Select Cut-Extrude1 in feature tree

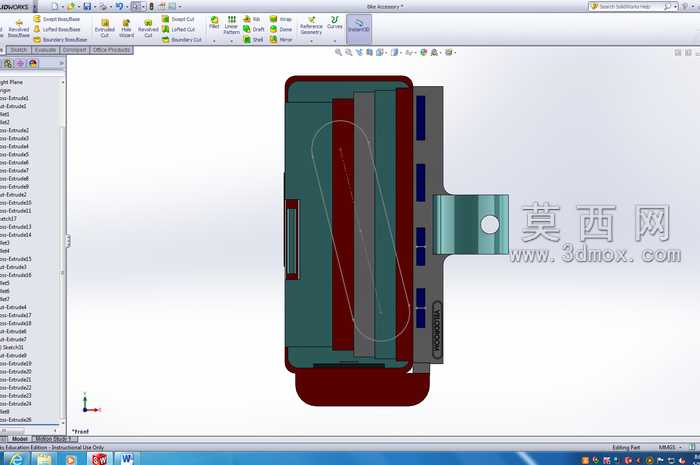pyautogui.click(x=13, y=106)
